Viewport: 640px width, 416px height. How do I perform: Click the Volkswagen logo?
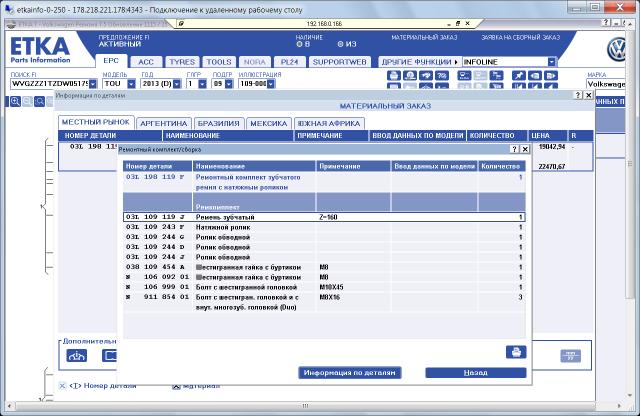pyautogui.click(x=616, y=50)
